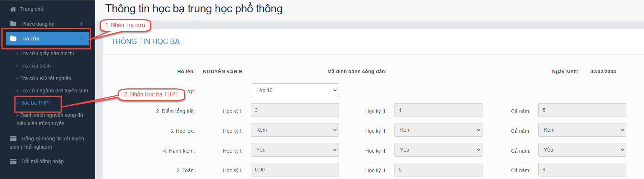
Task: Open the Lớp 10 class dropdown
Action: pyautogui.click(x=295, y=90)
